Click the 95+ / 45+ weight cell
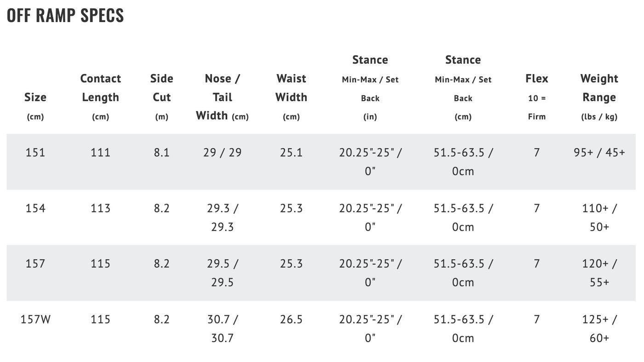Image resolution: width=644 pixels, height=362 pixels. pyautogui.click(x=599, y=152)
